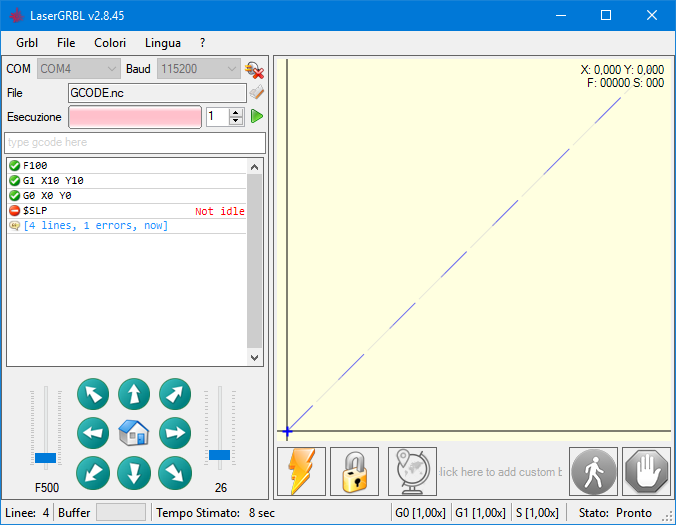This screenshot has height=525, width=676.
Task: Click the globe set zero position button
Action: [412, 471]
